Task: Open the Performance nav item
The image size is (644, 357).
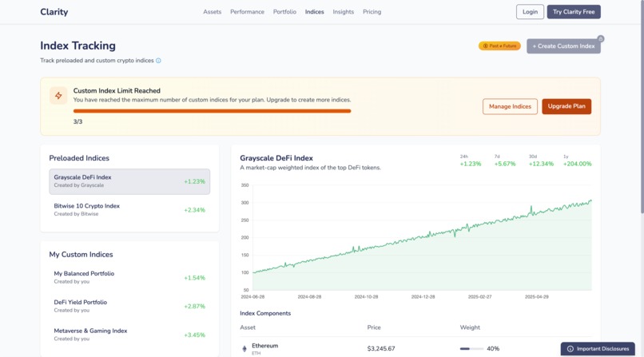Action: [247, 12]
